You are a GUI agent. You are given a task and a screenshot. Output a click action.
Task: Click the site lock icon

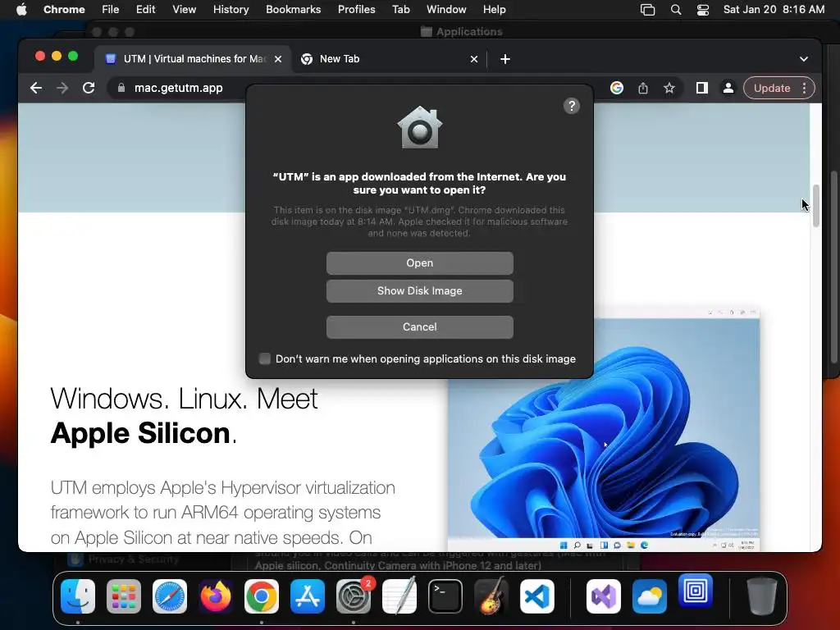pos(121,88)
